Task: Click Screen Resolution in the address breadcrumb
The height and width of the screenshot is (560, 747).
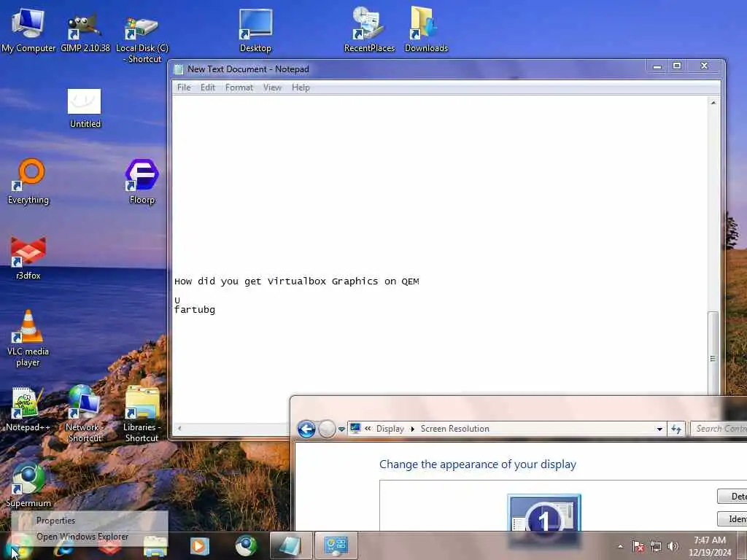Action: (454, 429)
